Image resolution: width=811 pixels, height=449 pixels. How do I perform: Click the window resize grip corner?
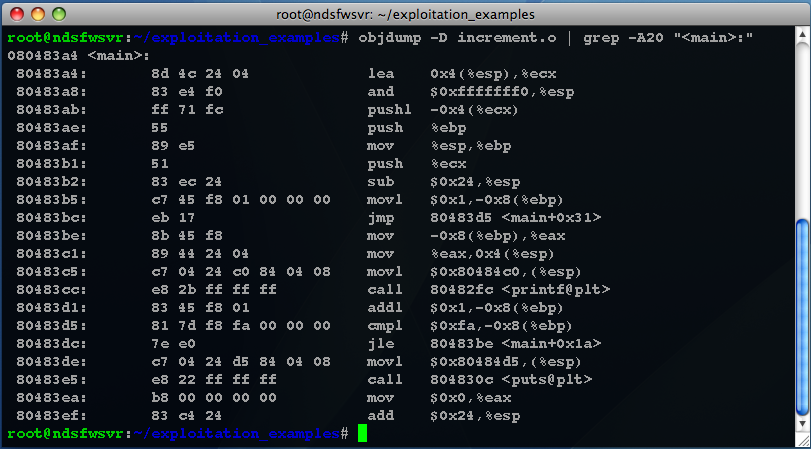[803, 440]
